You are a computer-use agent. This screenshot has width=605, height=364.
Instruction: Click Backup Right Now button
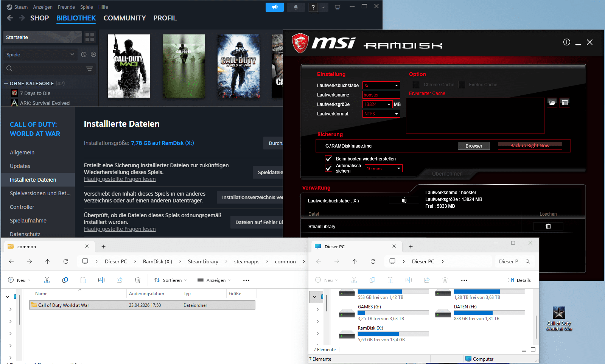[x=530, y=146]
